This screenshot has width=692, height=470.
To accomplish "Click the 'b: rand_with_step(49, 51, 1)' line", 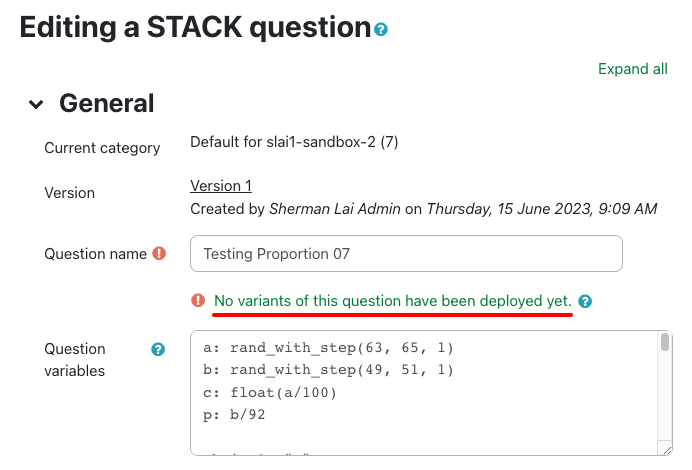I will click(328, 370).
